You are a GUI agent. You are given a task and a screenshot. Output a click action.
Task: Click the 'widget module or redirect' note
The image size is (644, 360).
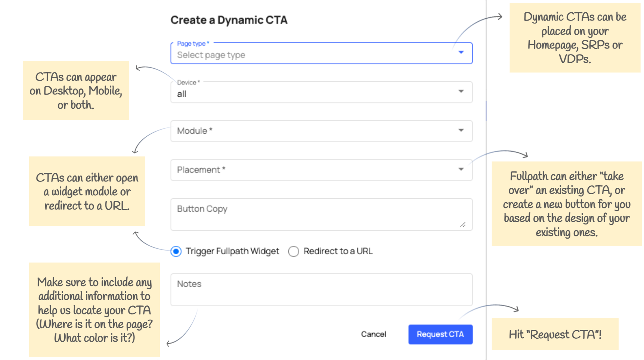[87, 191]
